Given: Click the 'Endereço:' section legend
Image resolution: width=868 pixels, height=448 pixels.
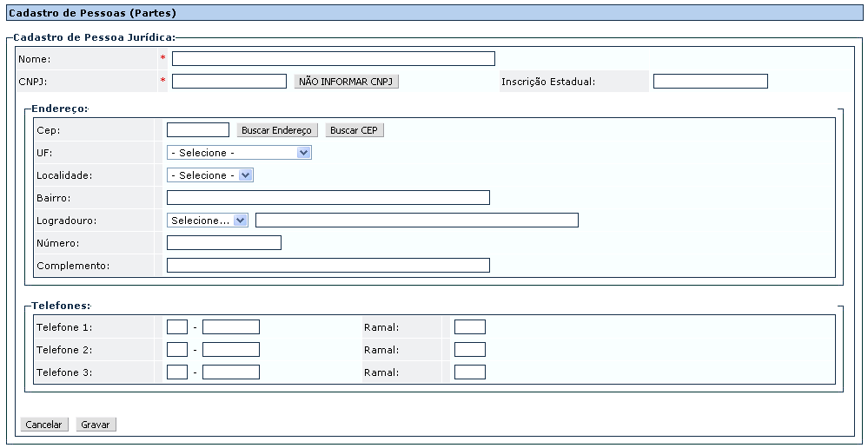Looking at the screenshot, I should pos(59,109).
